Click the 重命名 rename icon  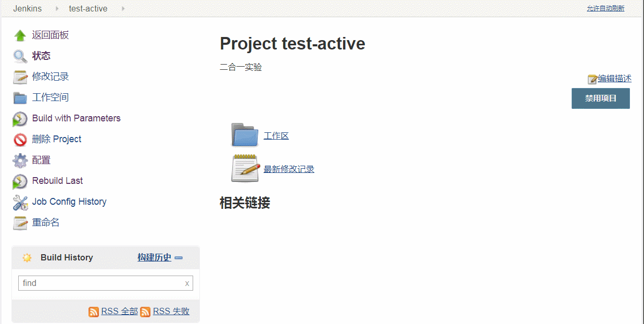point(19,222)
